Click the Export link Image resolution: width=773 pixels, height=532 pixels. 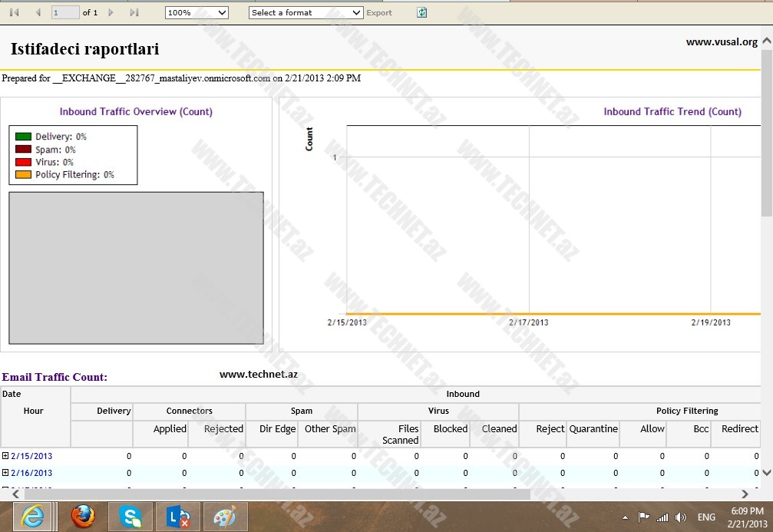click(x=379, y=12)
